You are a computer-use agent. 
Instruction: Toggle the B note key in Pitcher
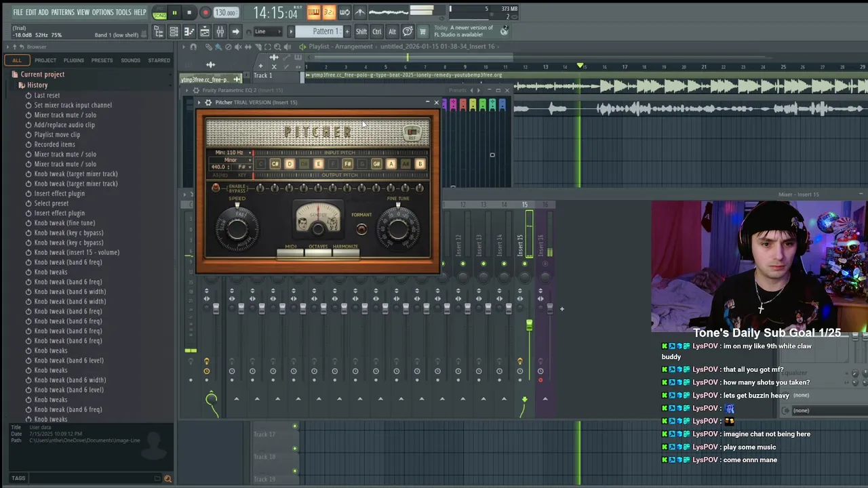click(x=420, y=164)
